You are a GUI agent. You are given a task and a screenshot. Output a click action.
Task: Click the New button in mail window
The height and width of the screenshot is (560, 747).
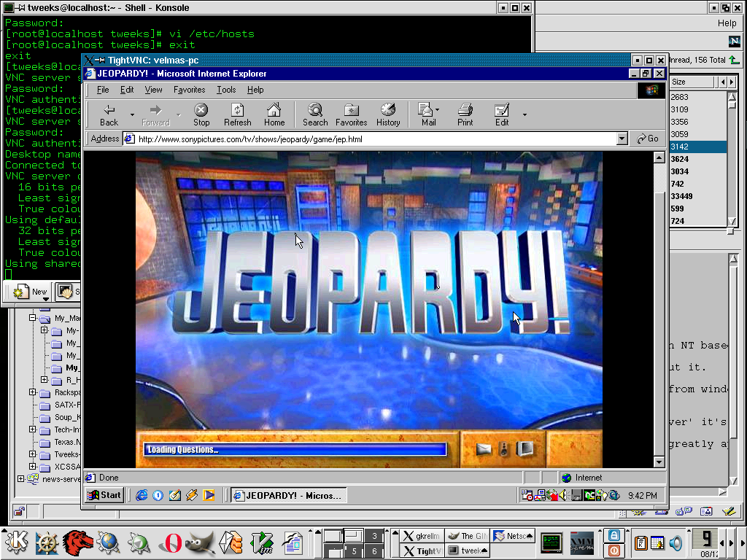tap(31, 292)
